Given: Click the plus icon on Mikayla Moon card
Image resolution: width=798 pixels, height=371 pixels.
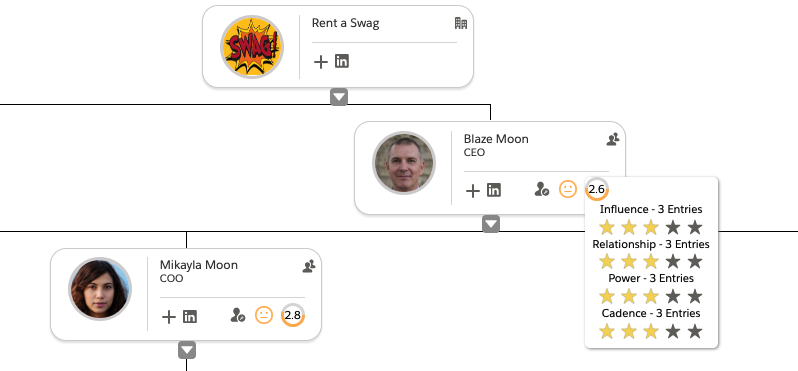Looking at the screenshot, I should click(x=168, y=317).
